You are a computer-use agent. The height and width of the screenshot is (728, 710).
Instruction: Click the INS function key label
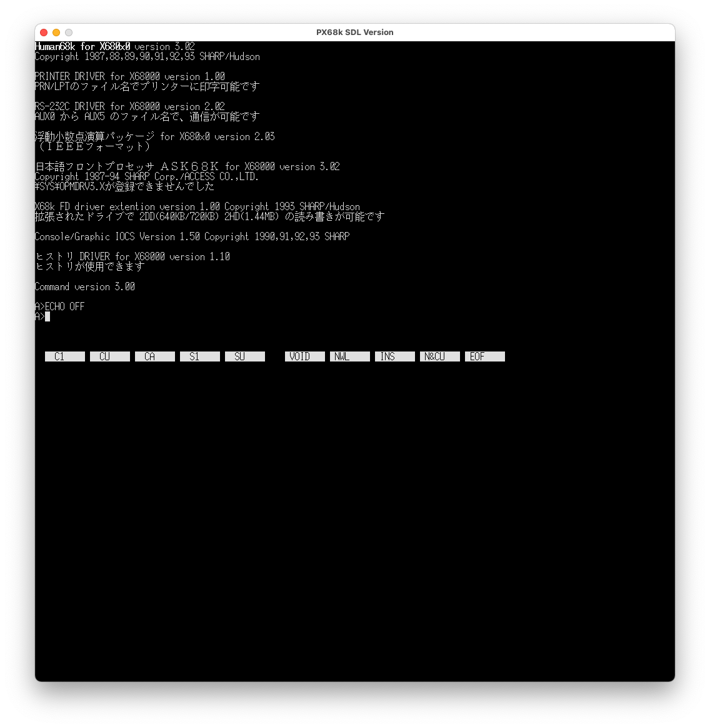(395, 356)
